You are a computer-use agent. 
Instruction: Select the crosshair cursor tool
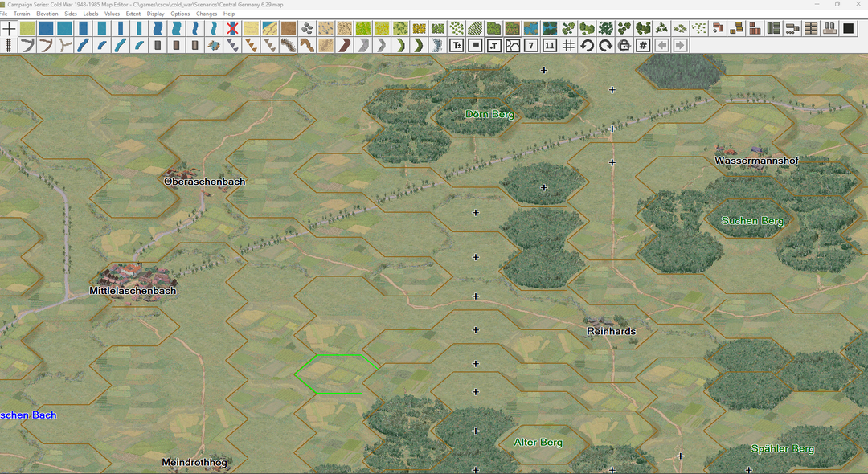tap(9, 27)
